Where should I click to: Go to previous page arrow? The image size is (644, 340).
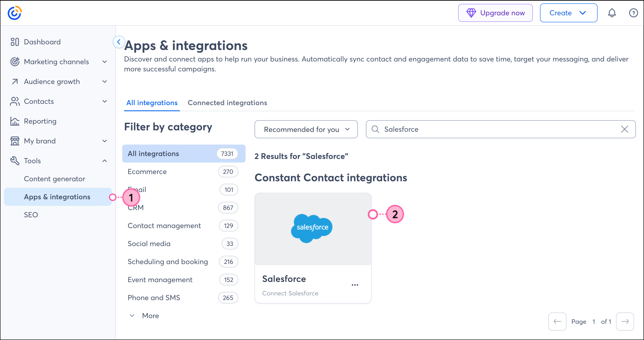pyautogui.click(x=557, y=322)
